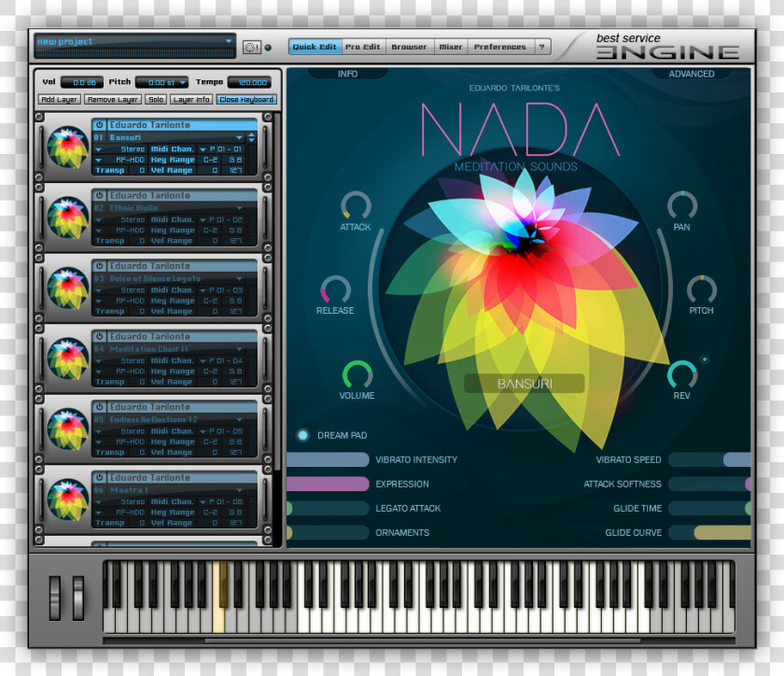The width and height of the screenshot is (784, 676).
Task: Open Voice of Silence Legato preset dropdown
Action: 240,278
